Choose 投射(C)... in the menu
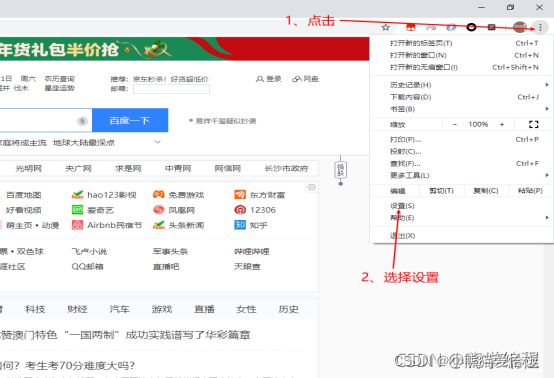554x378 pixels. 461,151
